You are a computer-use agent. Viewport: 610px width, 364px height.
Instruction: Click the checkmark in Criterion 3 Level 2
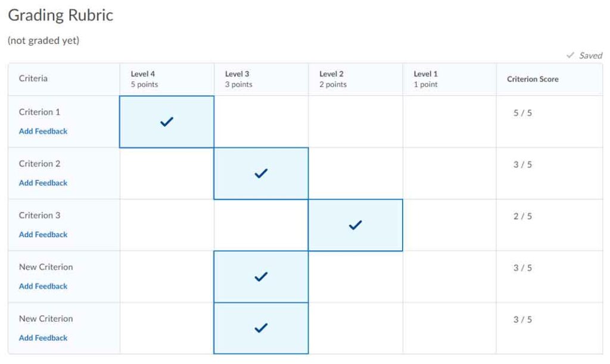click(x=356, y=225)
